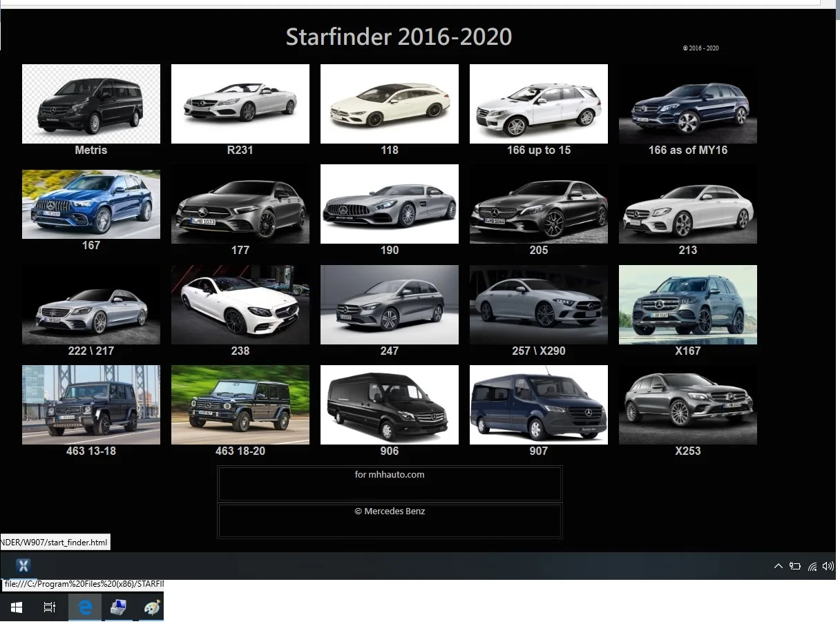Open the 205 sedan image
This screenshot has width=840, height=624.
539,204
